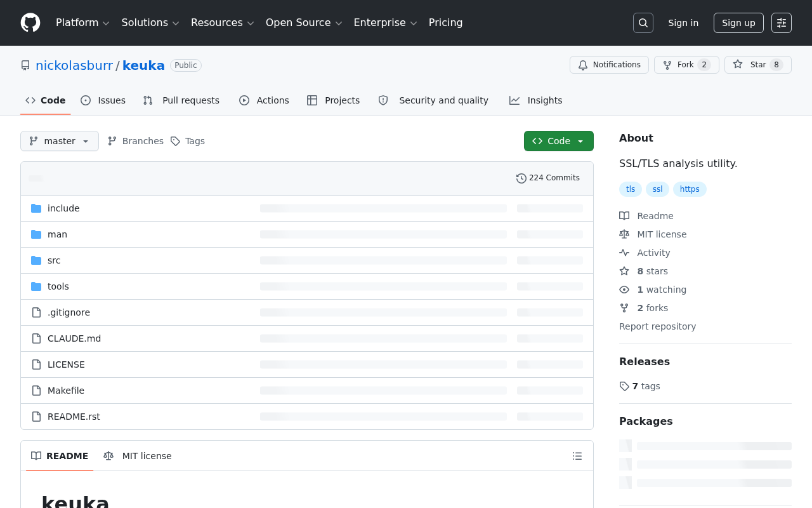812x508 pixels.
Task: Select the README tab in file viewer
Action: click(60, 456)
